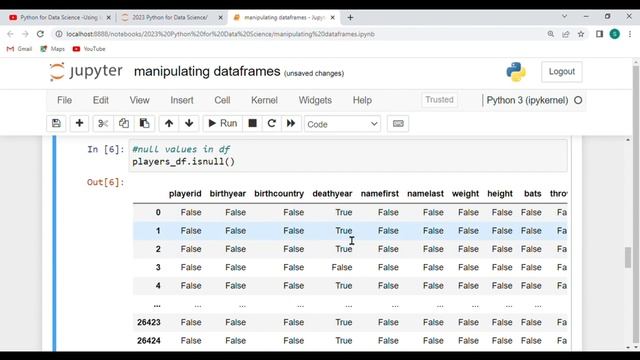Click the Logout button
Image resolution: width=640 pixels, height=360 pixels.
pyautogui.click(x=562, y=72)
